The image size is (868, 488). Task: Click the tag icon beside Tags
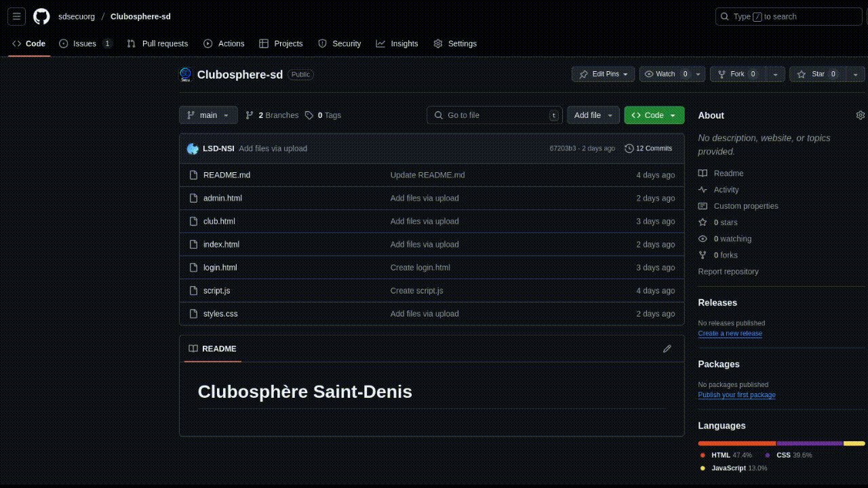point(309,115)
